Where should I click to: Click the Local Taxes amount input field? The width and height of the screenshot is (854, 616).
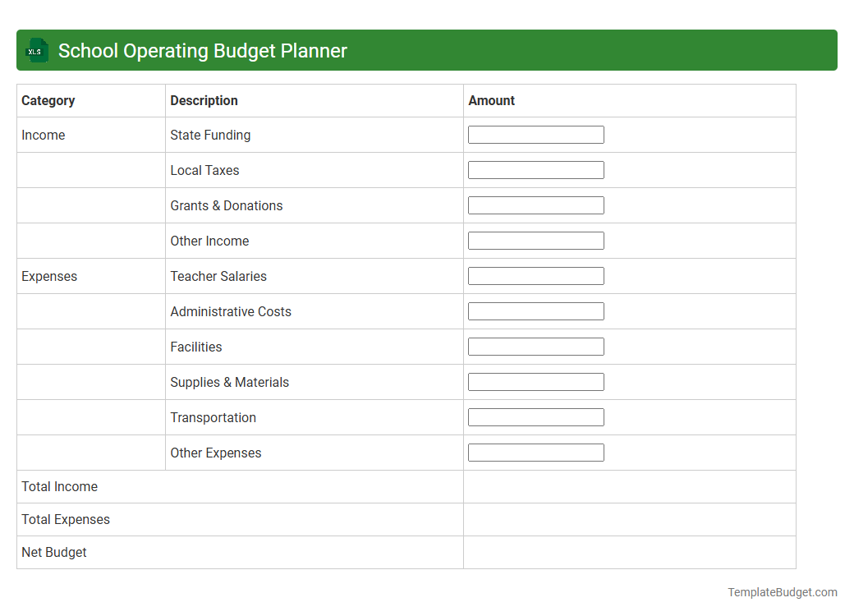pyautogui.click(x=535, y=169)
